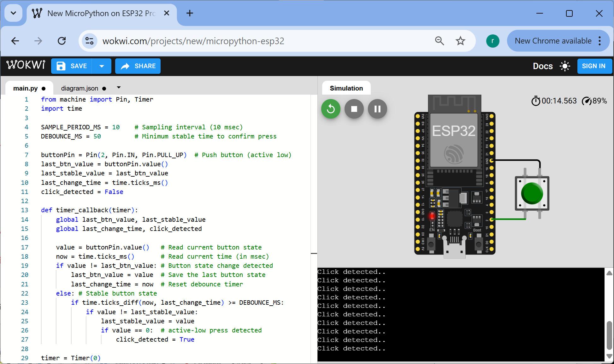This screenshot has width=614, height=364.
Task: Close the New MicroPython on ESP32 tab
Action: [167, 13]
